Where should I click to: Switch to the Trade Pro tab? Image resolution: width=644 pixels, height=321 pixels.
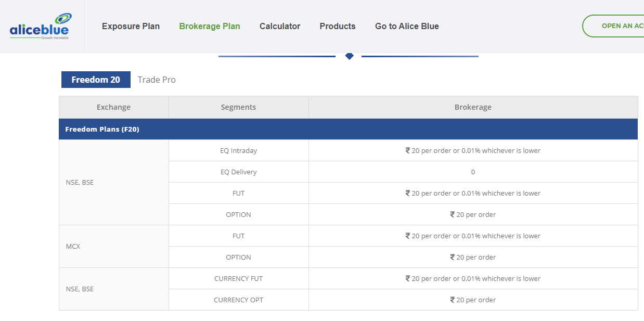[157, 80]
